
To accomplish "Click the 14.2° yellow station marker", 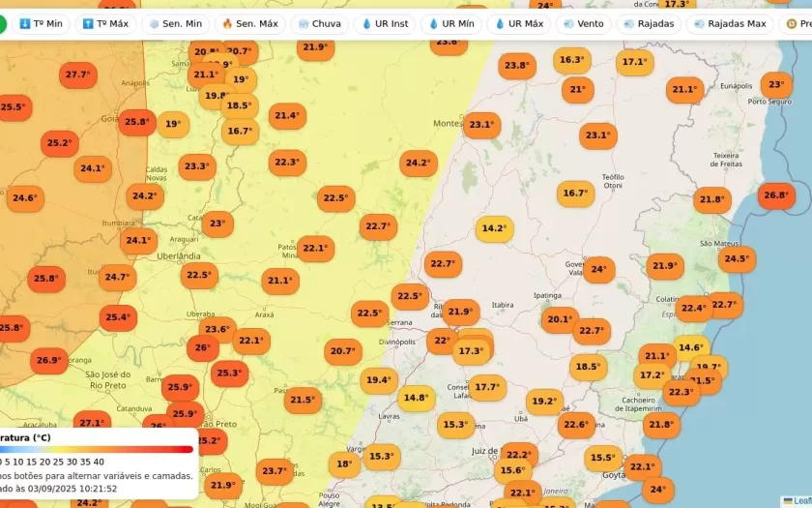I will coord(494,228).
